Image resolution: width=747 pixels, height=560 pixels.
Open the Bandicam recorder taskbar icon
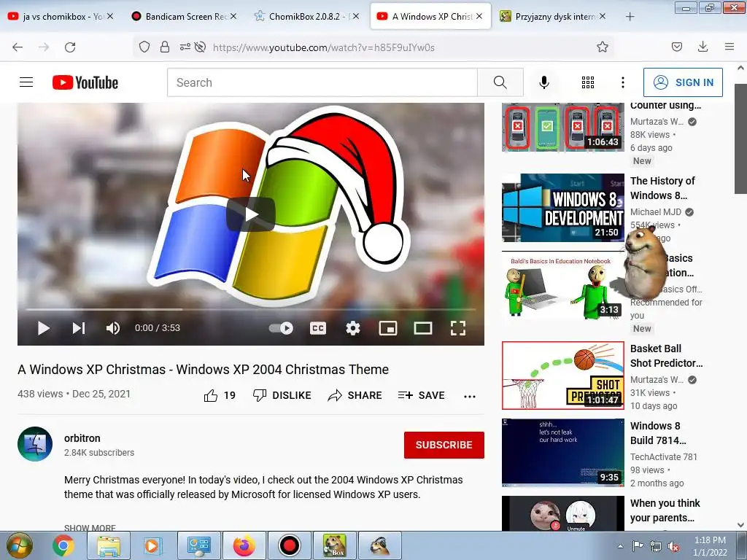pyautogui.click(x=289, y=545)
